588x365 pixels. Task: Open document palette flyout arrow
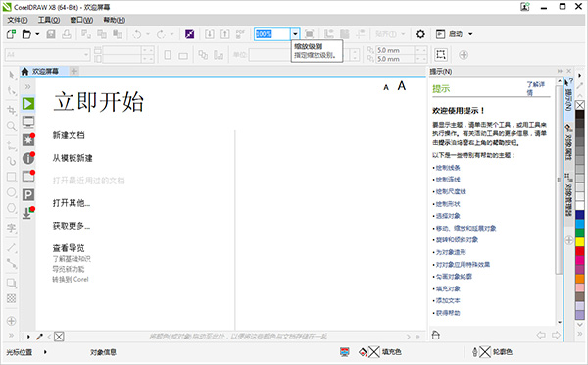28,337
